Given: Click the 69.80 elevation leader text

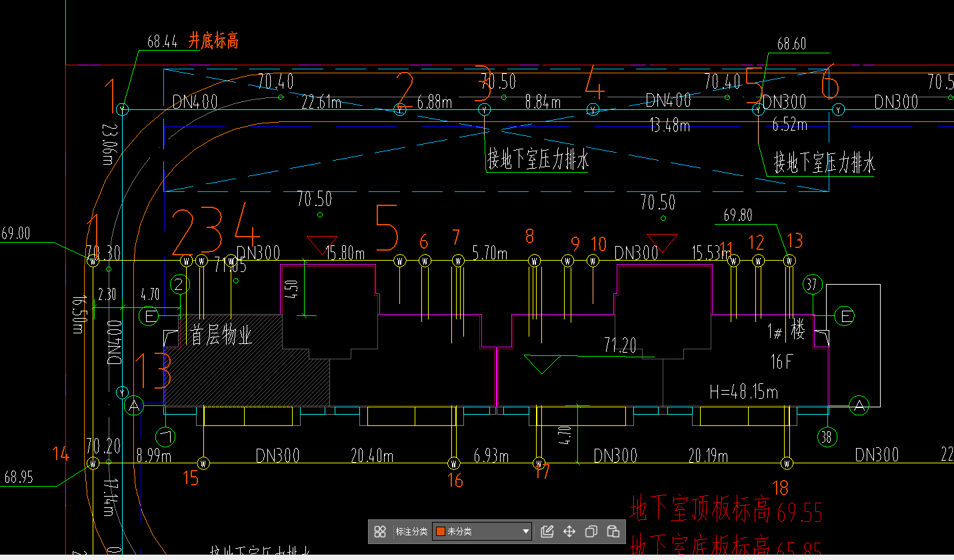Looking at the screenshot, I should (x=738, y=215).
